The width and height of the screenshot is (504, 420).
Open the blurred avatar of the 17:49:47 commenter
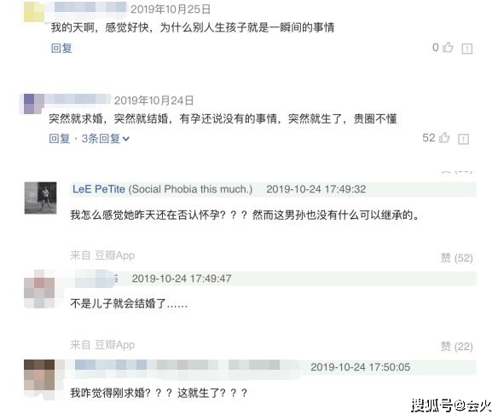(x=39, y=289)
